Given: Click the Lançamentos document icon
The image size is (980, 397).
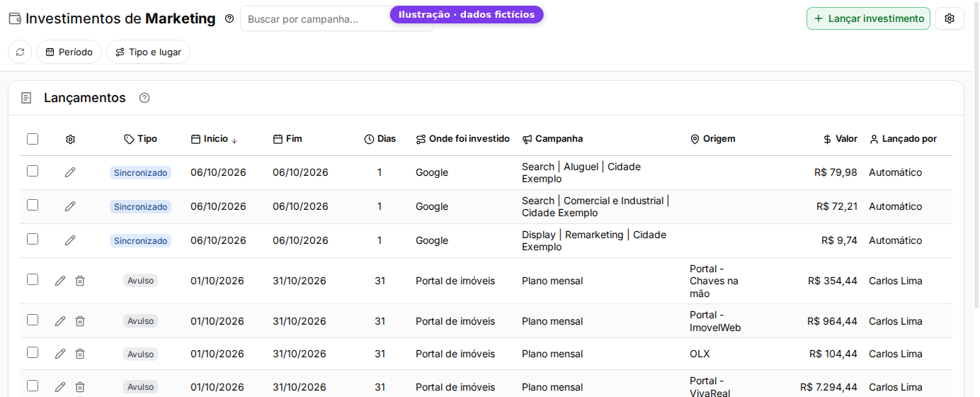Looking at the screenshot, I should click(26, 98).
